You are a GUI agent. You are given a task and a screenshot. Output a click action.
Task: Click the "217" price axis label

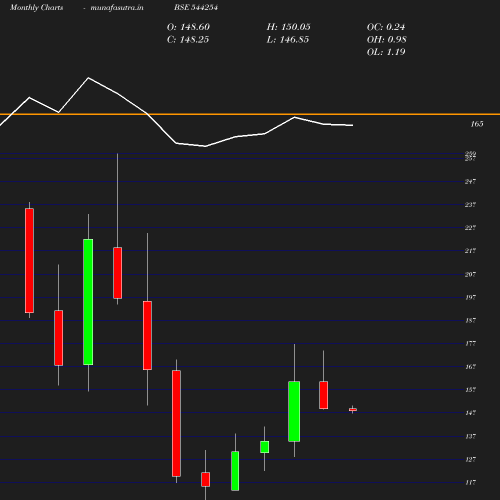470,251
